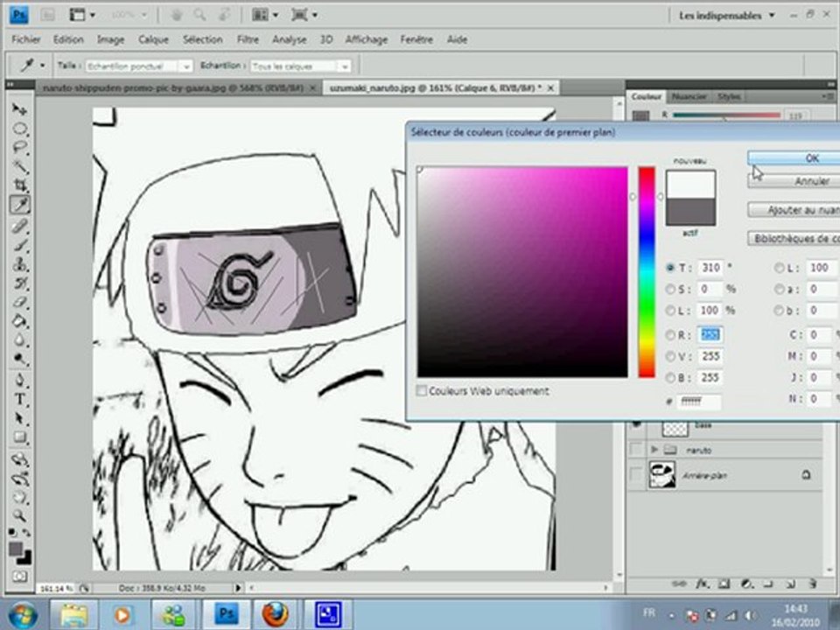Click the Photoshop Ps logo icon
Image resolution: width=840 pixels, height=630 pixels.
(x=18, y=15)
